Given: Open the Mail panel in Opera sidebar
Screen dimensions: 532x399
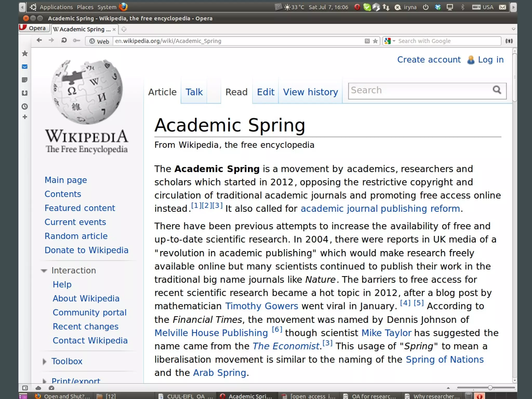Looking at the screenshot, I should pos(25,67).
